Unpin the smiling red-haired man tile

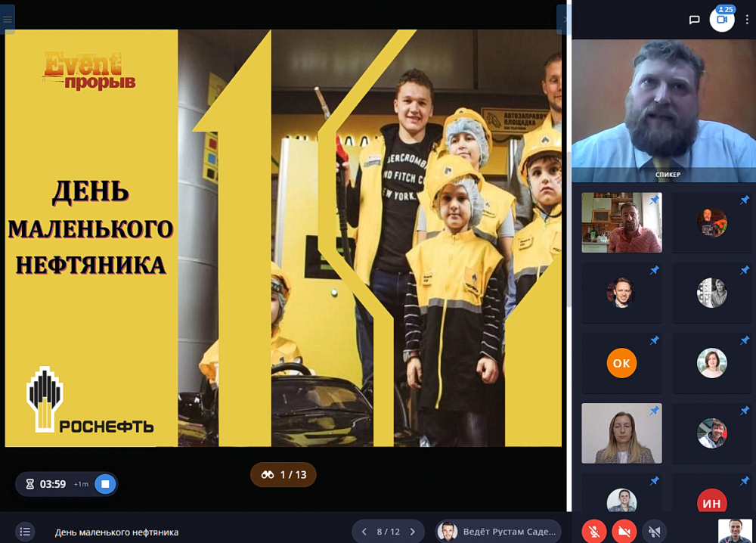pyautogui.click(x=654, y=271)
